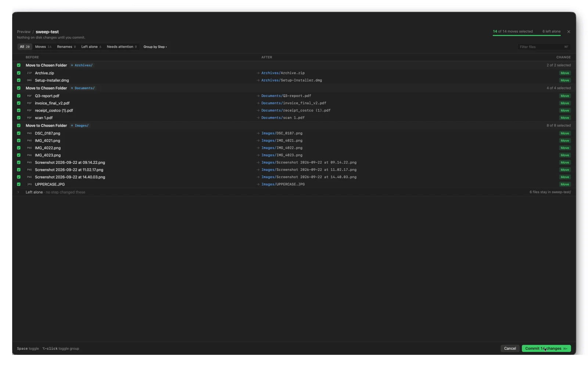Click the arrow icon before Images/UPPERCASE.JPG

tap(258, 184)
